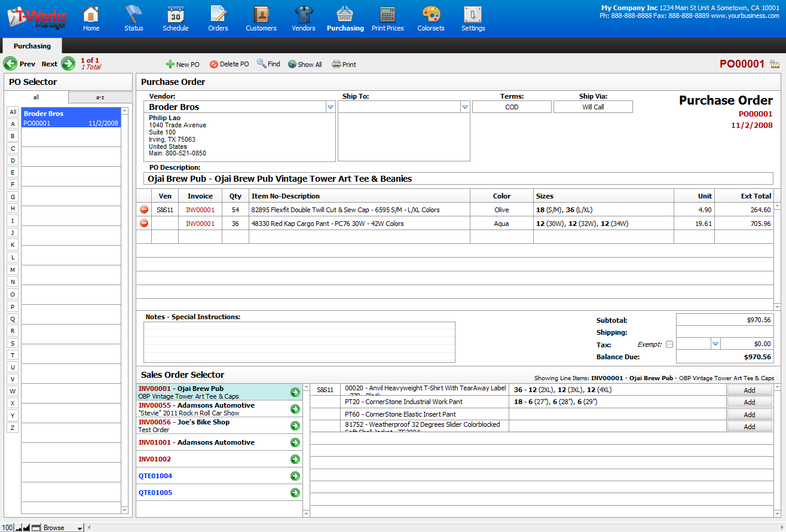The height and width of the screenshot is (532, 786).
Task: Click Show All in the toolbar
Action: click(x=305, y=64)
